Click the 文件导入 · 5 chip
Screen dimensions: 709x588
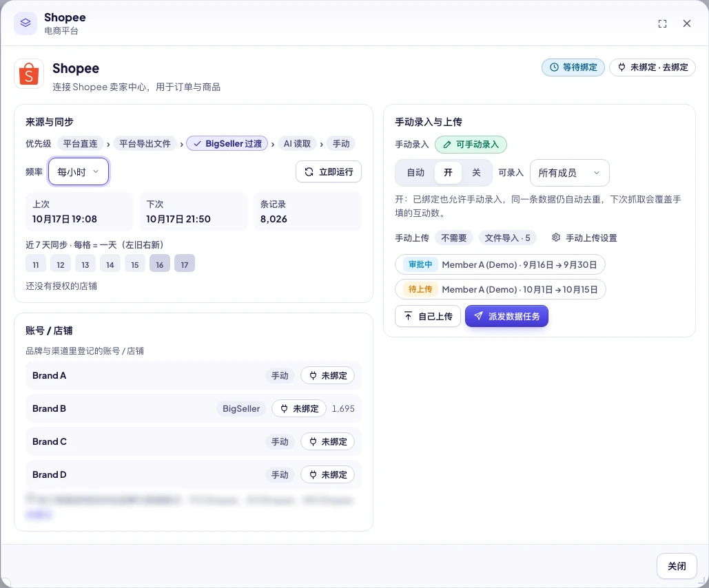pos(507,238)
